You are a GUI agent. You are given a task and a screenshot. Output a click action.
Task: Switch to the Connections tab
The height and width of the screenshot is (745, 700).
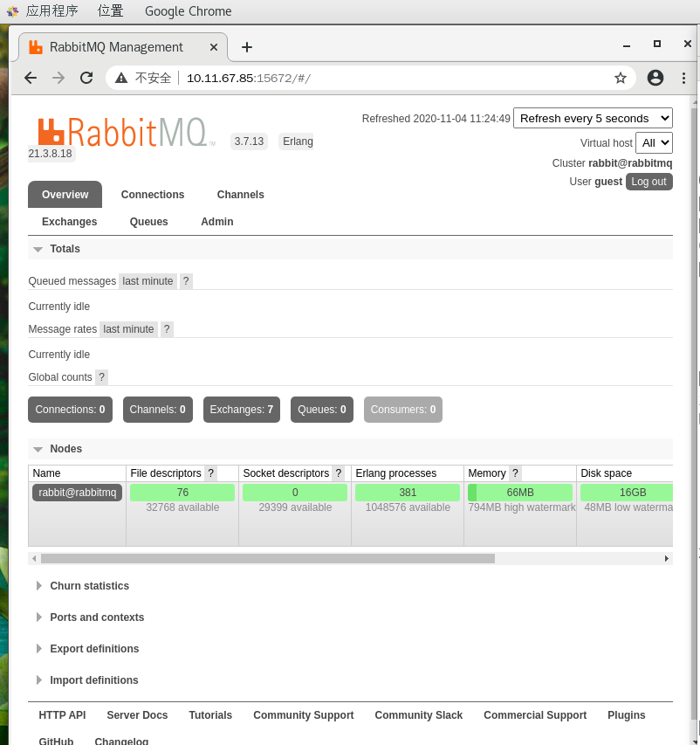153,194
